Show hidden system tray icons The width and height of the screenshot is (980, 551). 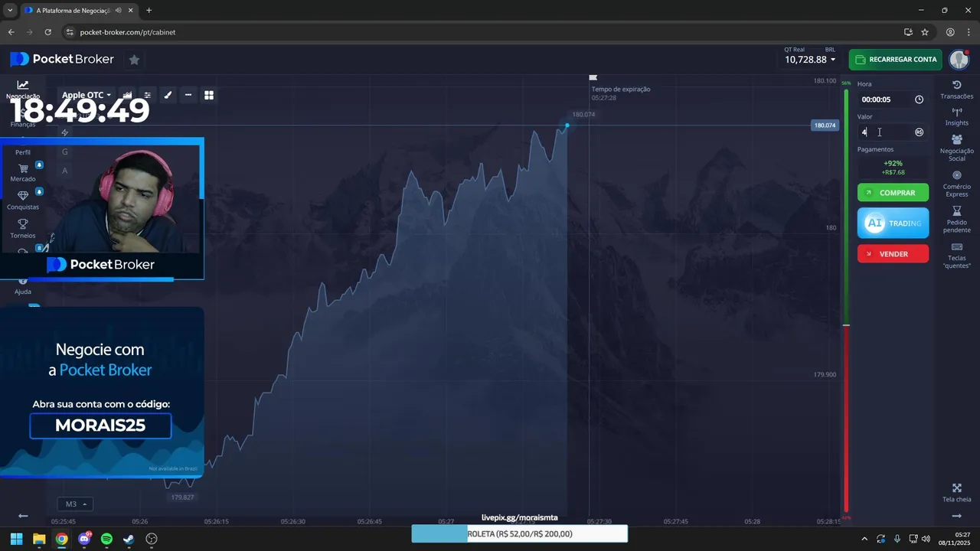pyautogui.click(x=864, y=539)
